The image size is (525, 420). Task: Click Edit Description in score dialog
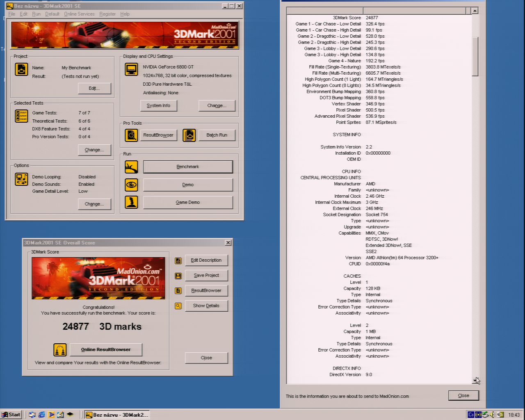(x=206, y=260)
